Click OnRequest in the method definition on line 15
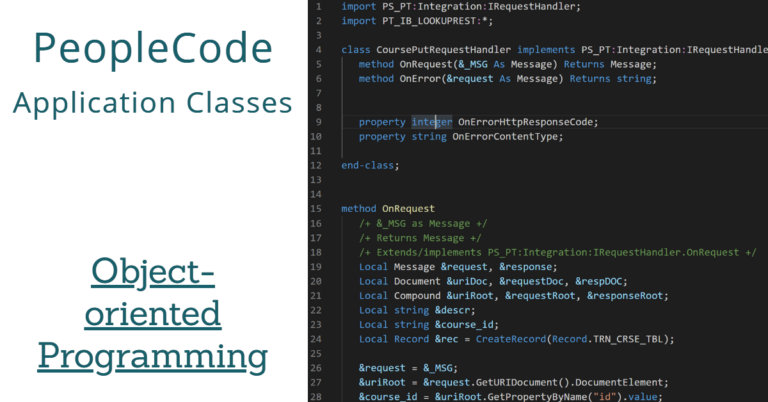This screenshot has height=402, width=768. coord(408,209)
